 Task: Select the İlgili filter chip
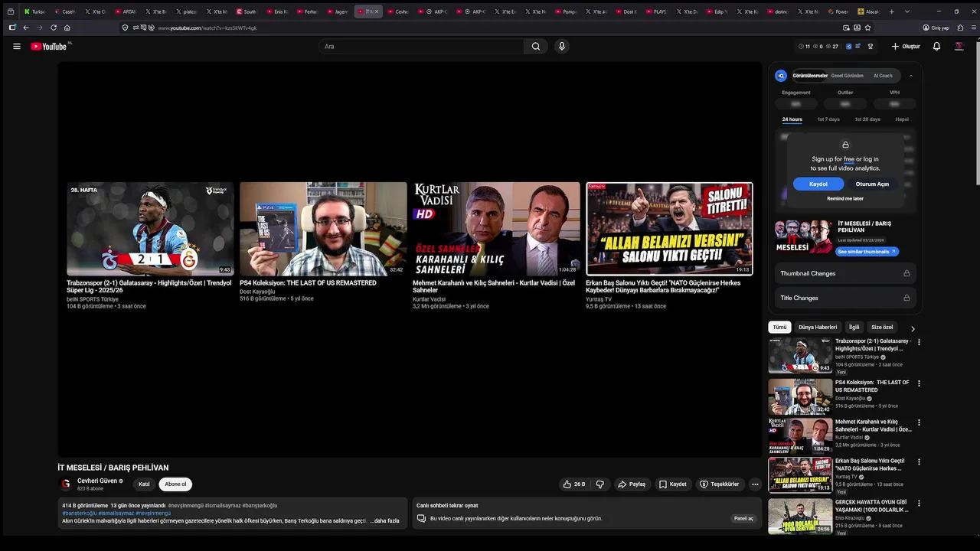(x=854, y=327)
